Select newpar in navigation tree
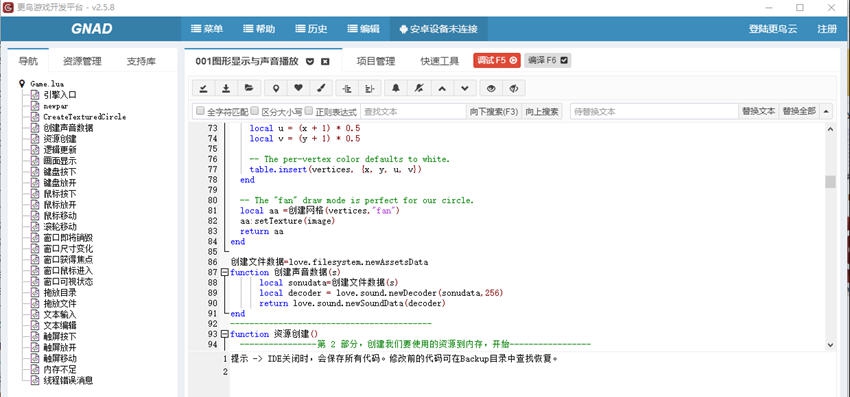The width and height of the screenshot is (850, 397). click(x=56, y=106)
